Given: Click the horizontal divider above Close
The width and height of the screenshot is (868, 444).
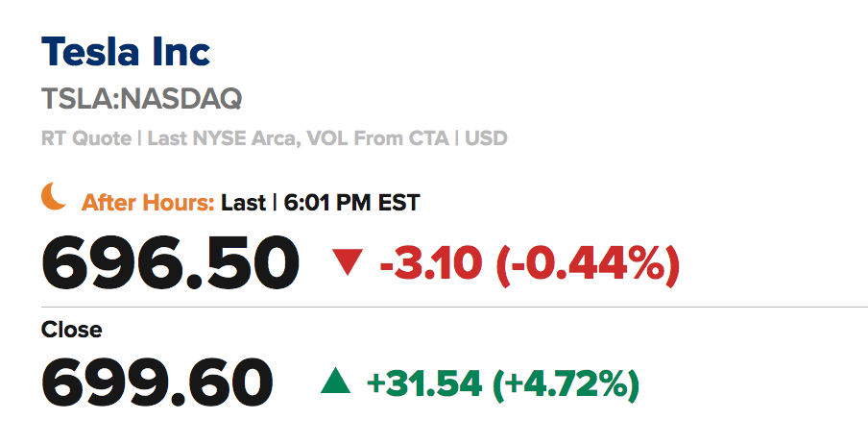Looking at the screenshot, I should click(454, 307).
